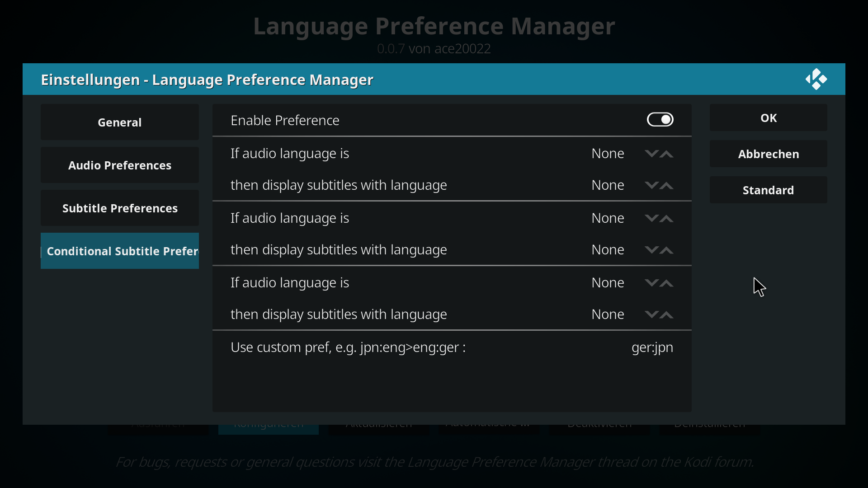868x488 pixels.
Task: Click down arrow for second subtitle language
Action: 651,250
